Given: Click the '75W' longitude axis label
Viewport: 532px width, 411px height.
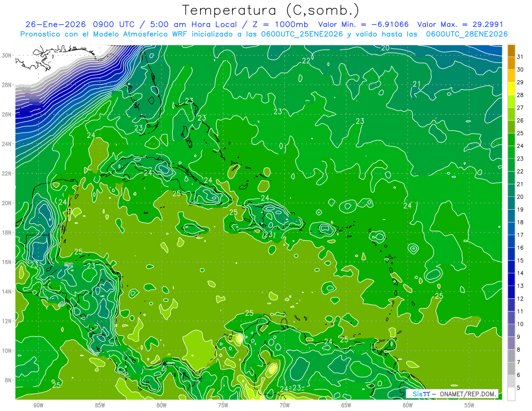Looking at the screenshot, I should pyautogui.click(x=223, y=405).
